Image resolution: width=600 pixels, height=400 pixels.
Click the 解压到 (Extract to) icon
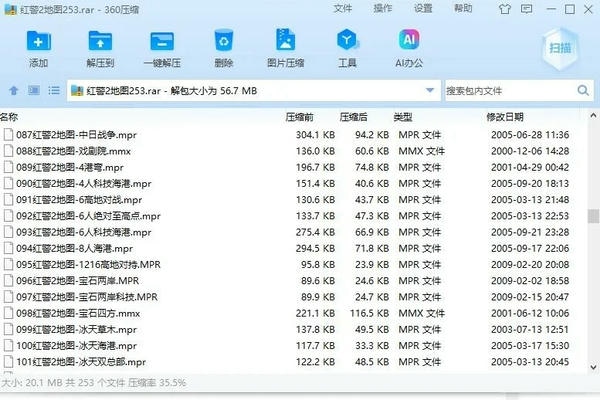click(x=100, y=41)
